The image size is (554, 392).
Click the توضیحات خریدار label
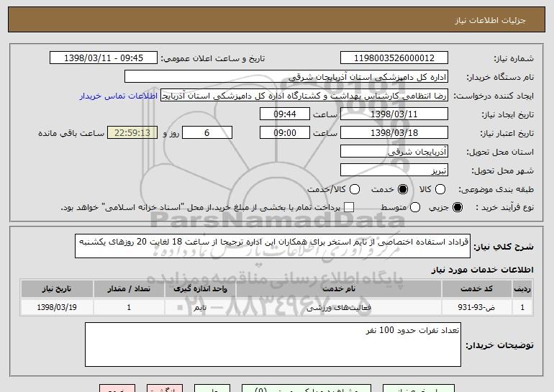click(x=499, y=345)
